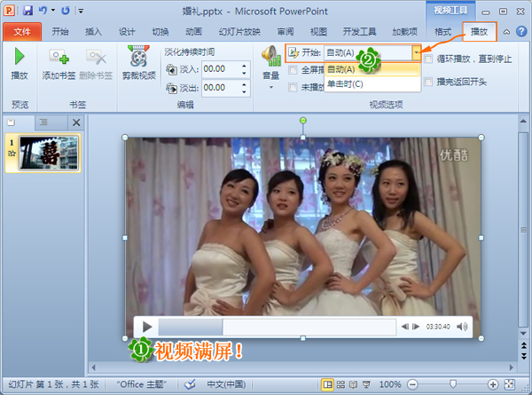Viewport: 532px width, 395px height.
Task: Click 中文(中国) language in status bar
Action: (x=226, y=384)
